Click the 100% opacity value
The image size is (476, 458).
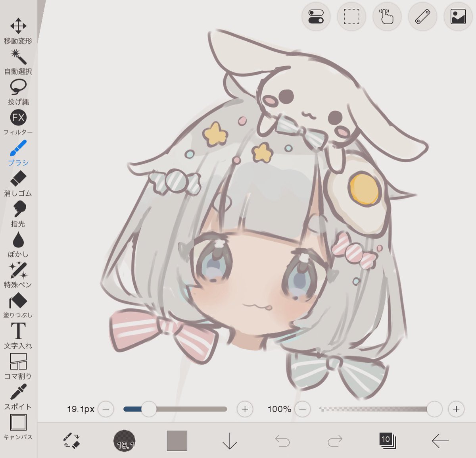click(x=279, y=409)
